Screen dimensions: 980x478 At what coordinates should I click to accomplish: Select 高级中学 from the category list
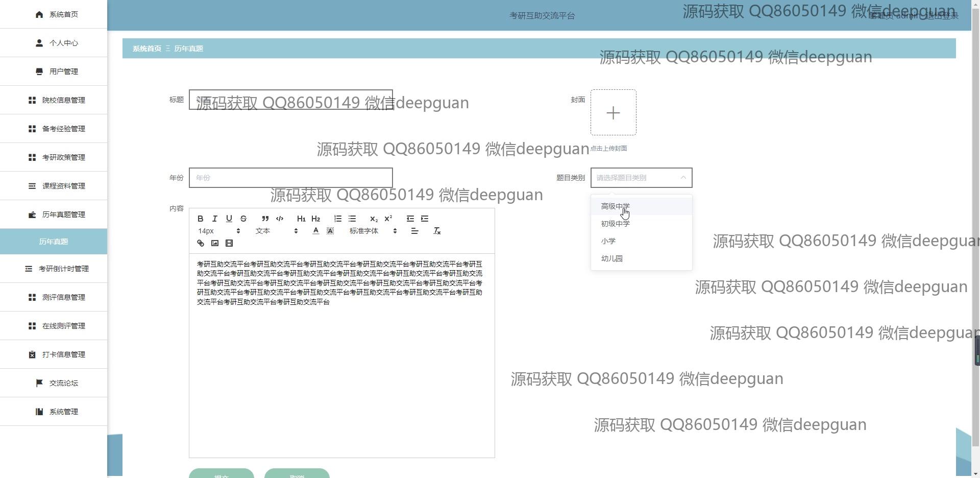[642, 206]
